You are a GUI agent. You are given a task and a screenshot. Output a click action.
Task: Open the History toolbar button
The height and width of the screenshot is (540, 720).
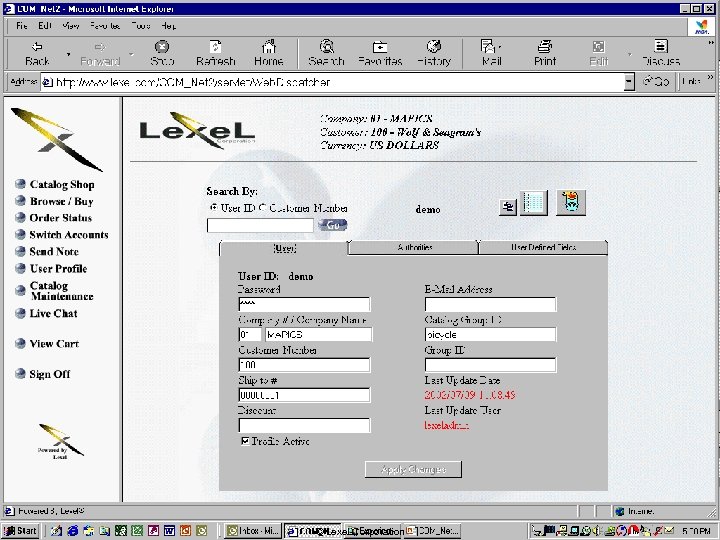(x=434, y=54)
